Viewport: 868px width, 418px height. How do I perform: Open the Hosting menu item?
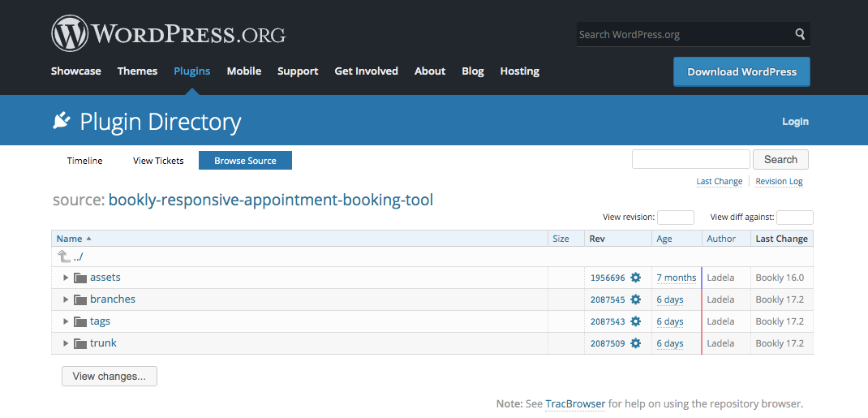520,71
